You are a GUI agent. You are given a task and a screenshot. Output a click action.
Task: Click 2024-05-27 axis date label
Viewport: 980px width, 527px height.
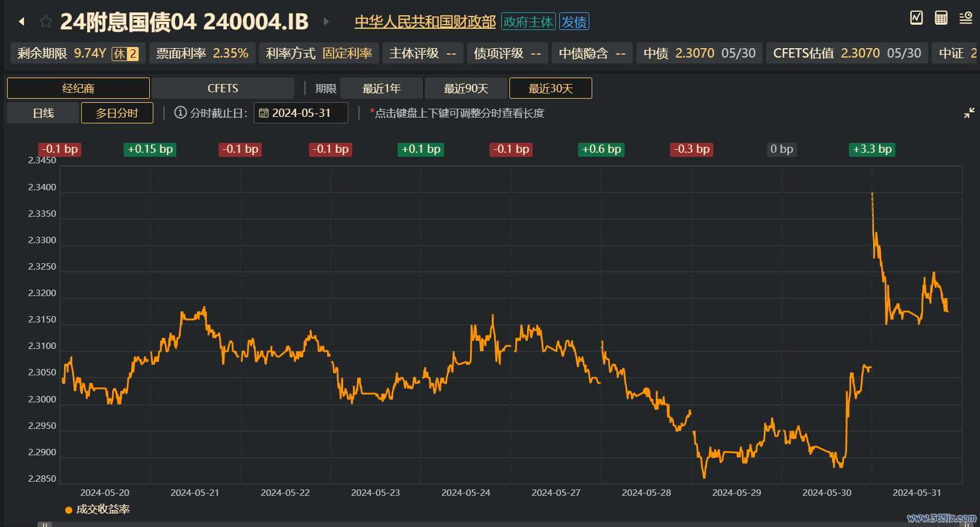[556, 493]
